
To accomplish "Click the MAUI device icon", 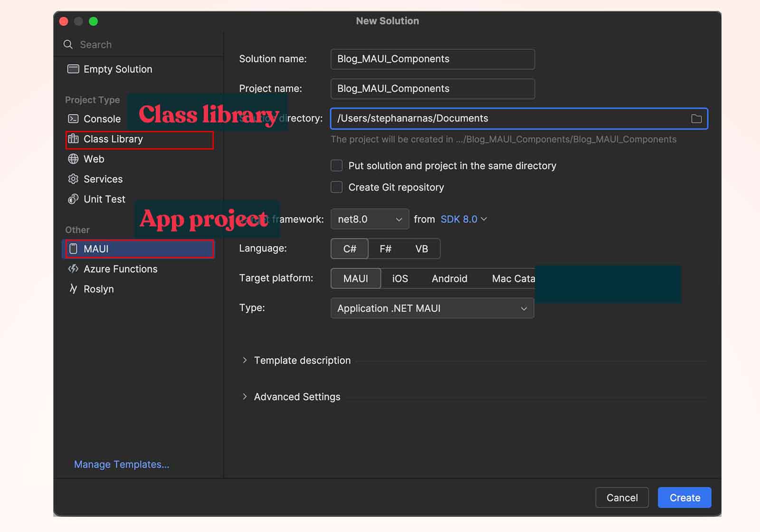I will [x=73, y=249].
